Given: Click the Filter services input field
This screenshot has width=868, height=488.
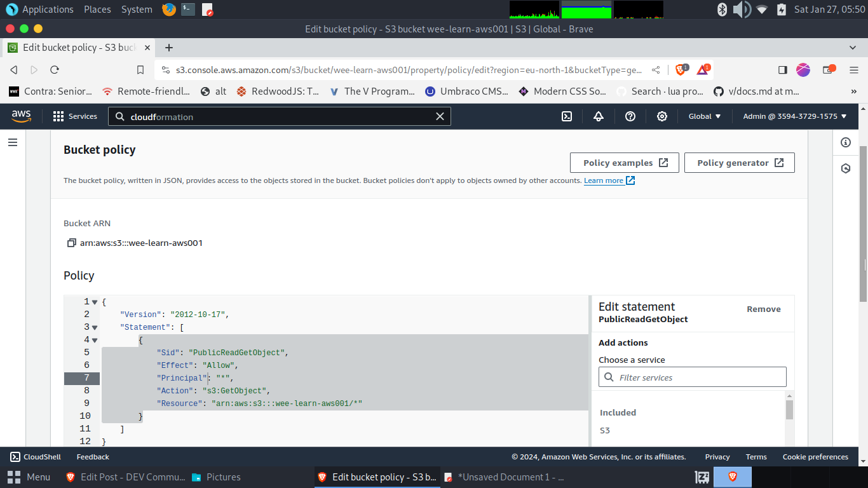Looking at the screenshot, I should [x=692, y=377].
